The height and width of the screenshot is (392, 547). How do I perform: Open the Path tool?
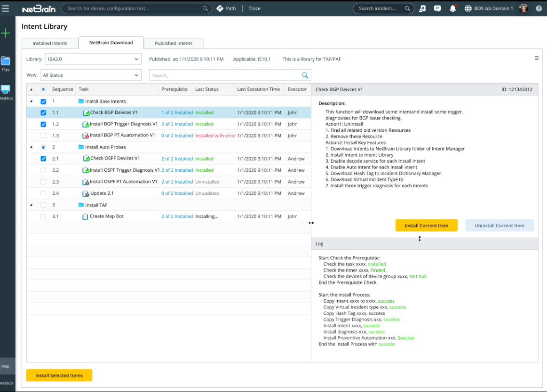[226, 8]
